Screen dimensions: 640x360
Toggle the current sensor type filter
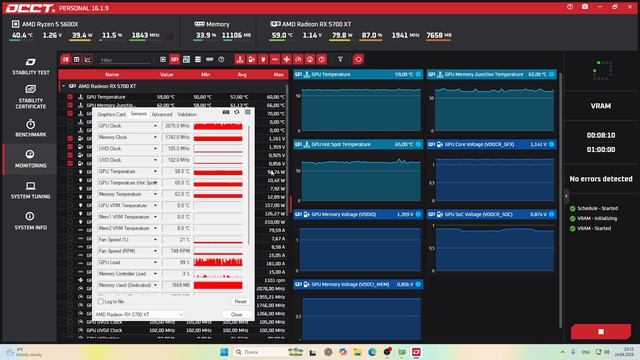(275, 60)
